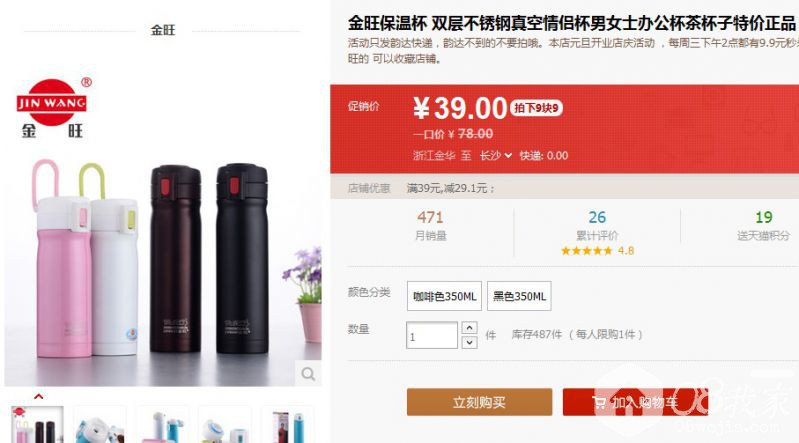The image size is (799, 443).
Task: Select the 黑色350ML color option
Action: point(519,296)
